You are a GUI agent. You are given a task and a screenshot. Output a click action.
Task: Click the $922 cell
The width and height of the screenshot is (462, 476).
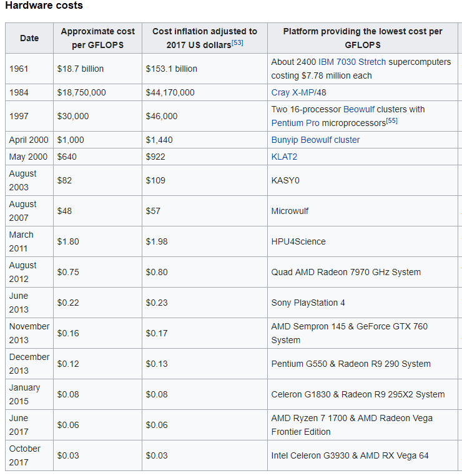click(204, 157)
